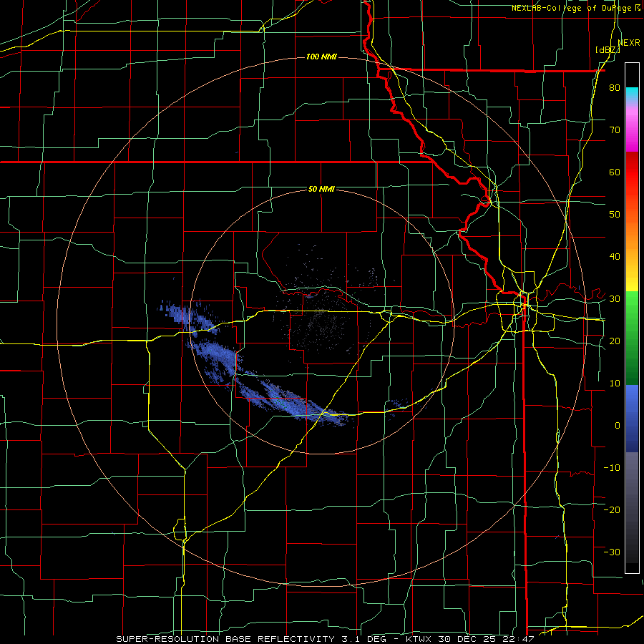Click the "NEXR" label above the color scale
Viewport: 644px width, 644px height.
(x=629, y=42)
